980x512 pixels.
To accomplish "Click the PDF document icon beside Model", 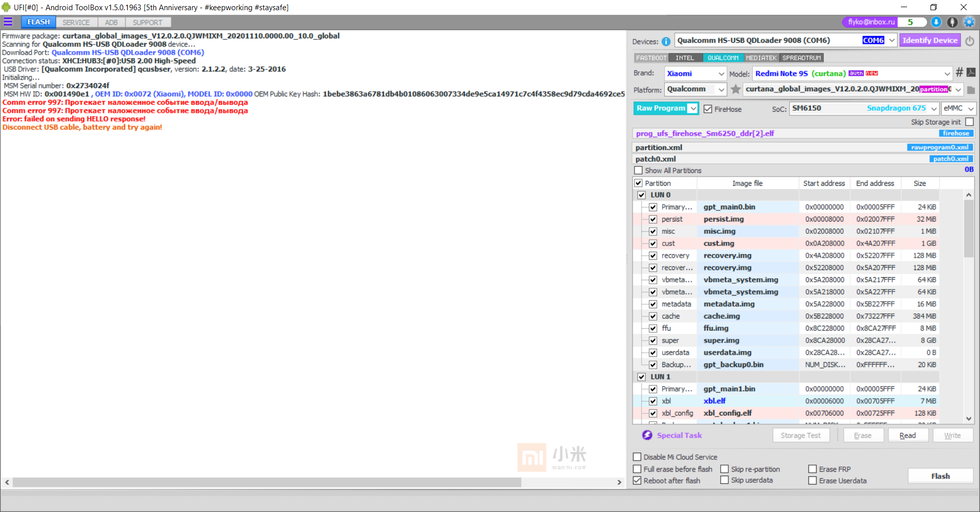I will (x=971, y=73).
